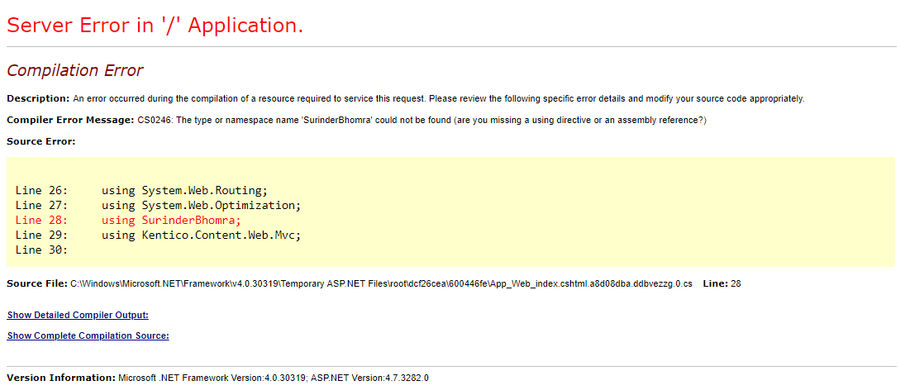The height and width of the screenshot is (390, 900).
Task: Click the red line 28 using SurinderBhomra
Action: (x=129, y=219)
